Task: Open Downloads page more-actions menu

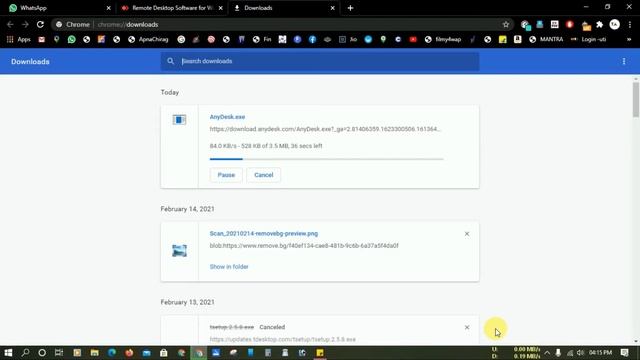Action: pyautogui.click(x=624, y=61)
